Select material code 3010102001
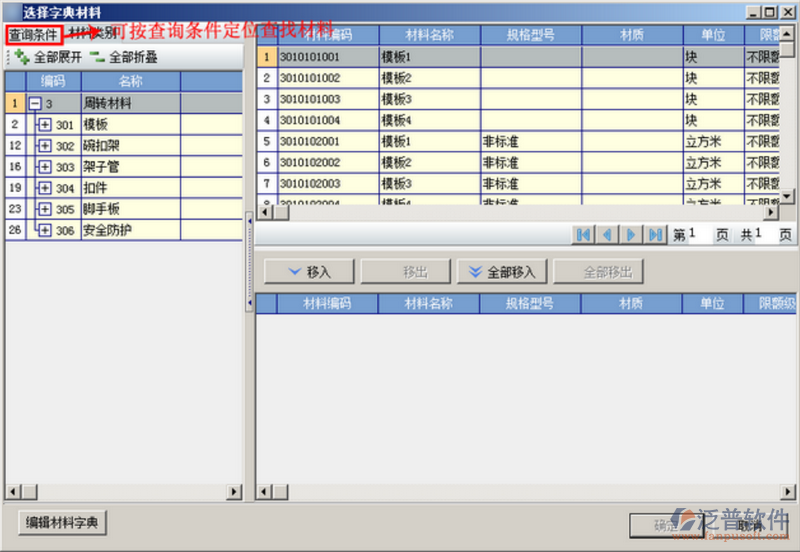This screenshot has height=552, width=800. pos(310,141)
